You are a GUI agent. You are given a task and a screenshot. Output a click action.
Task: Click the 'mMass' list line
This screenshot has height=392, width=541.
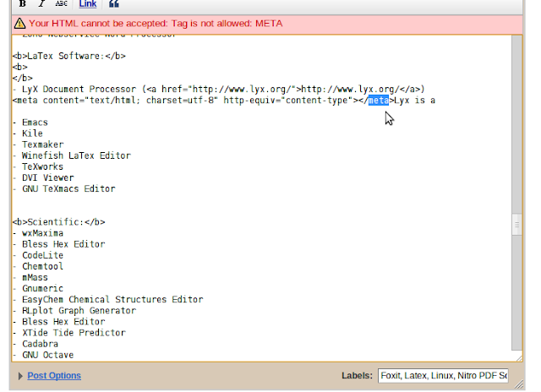tap(30, 277)
